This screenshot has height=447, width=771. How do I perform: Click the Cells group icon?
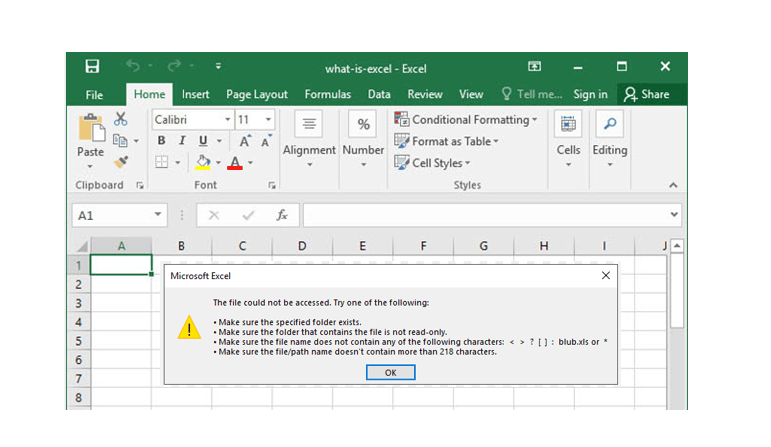[x=568, y=123]
